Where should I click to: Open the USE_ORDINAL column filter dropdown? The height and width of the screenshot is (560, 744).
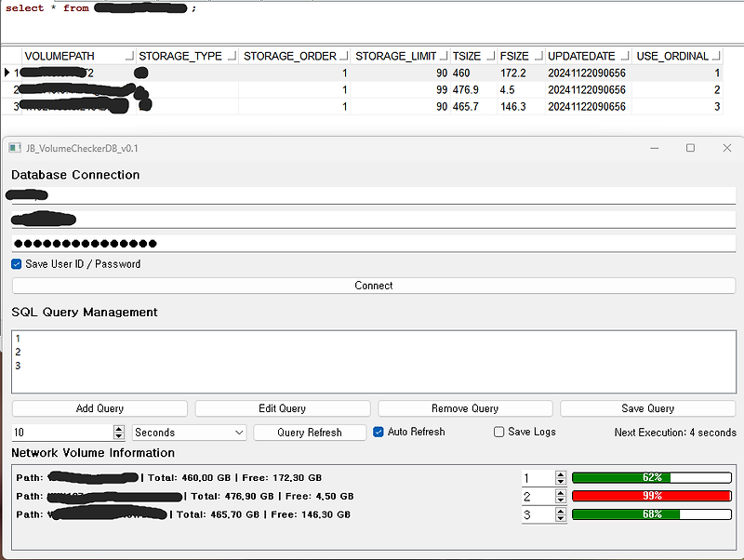pyautogui.click(x=716, y=57)
